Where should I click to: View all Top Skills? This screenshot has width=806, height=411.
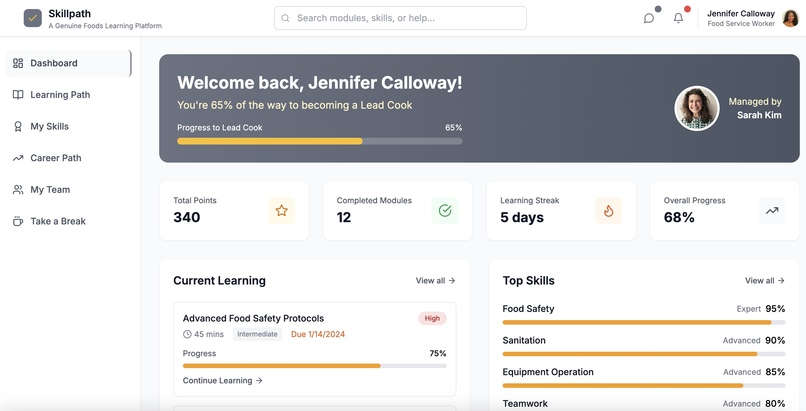click(x=765, y=281)
